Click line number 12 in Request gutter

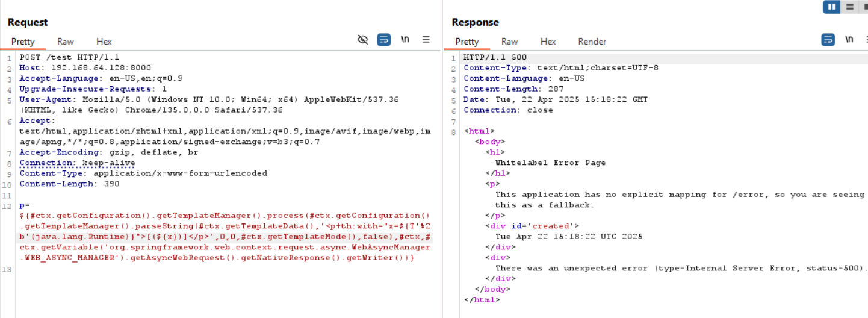[8, 206]
